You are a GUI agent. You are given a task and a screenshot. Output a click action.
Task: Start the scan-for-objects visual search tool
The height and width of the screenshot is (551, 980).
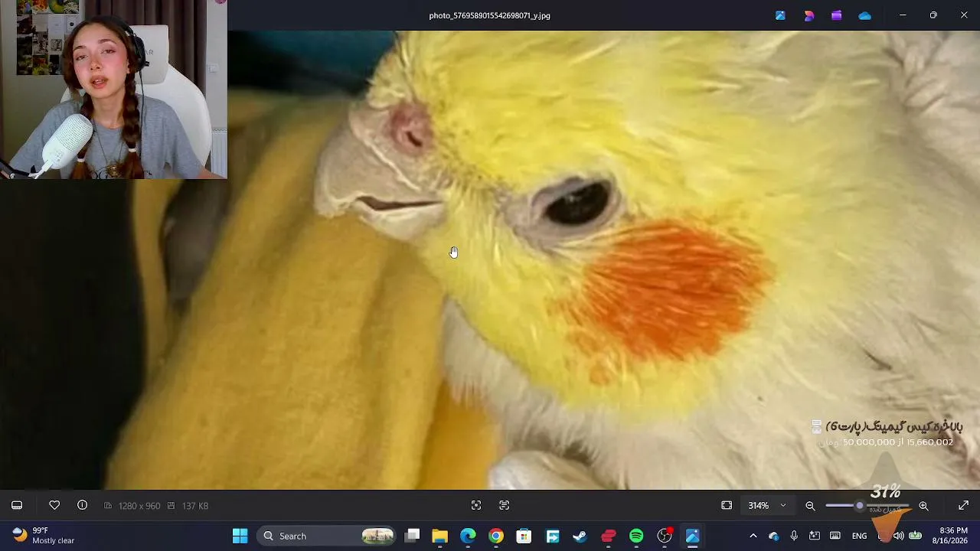(x=476, y=505)
